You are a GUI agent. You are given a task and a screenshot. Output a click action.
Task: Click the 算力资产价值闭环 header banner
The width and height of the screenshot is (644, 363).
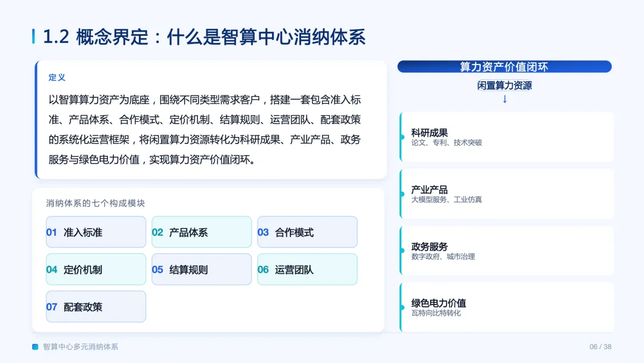(504, 67)
